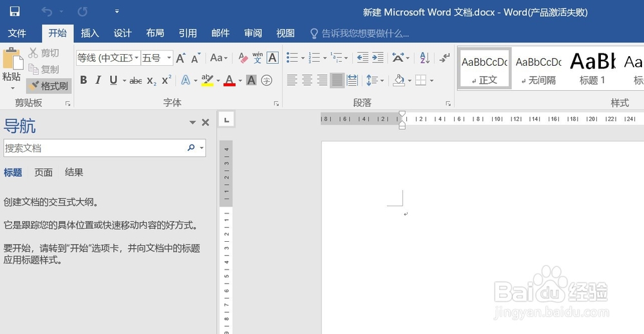Screen dimensions: 644x334
Task: Click the multilevel list icon
Action: click(336, 57)
